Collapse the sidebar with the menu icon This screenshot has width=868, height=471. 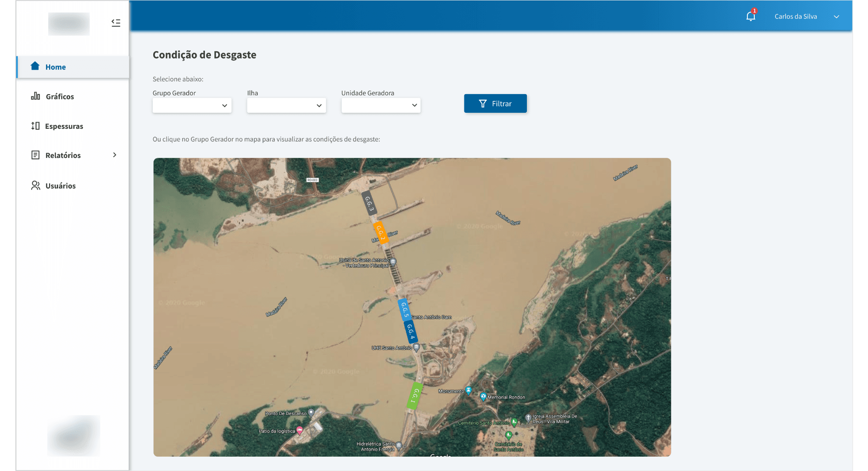pos(116,23)
